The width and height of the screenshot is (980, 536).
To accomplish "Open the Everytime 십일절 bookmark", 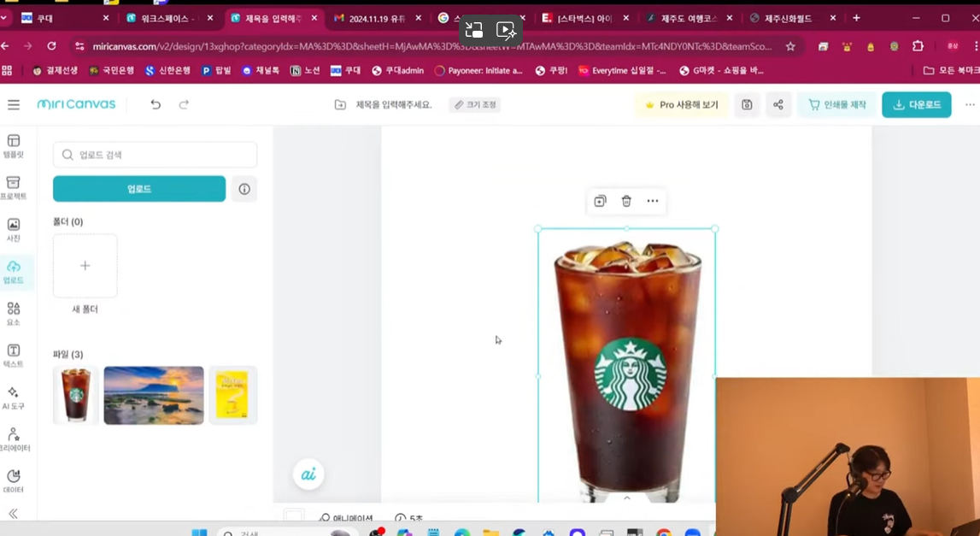I will click(x=623, y=71).
